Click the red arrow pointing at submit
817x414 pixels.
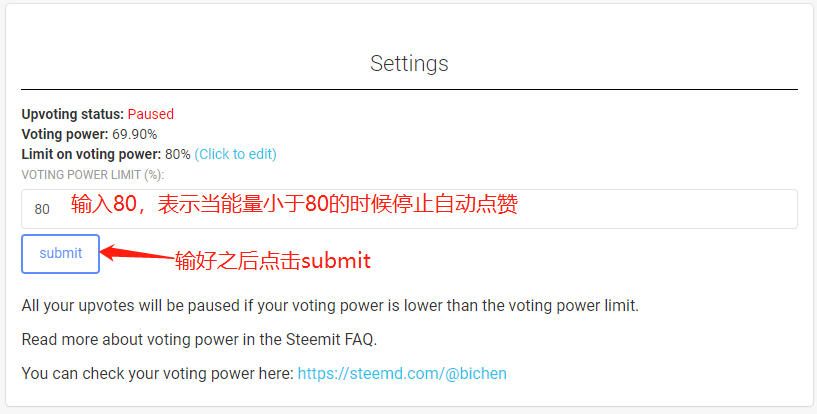tap(136, 255)
